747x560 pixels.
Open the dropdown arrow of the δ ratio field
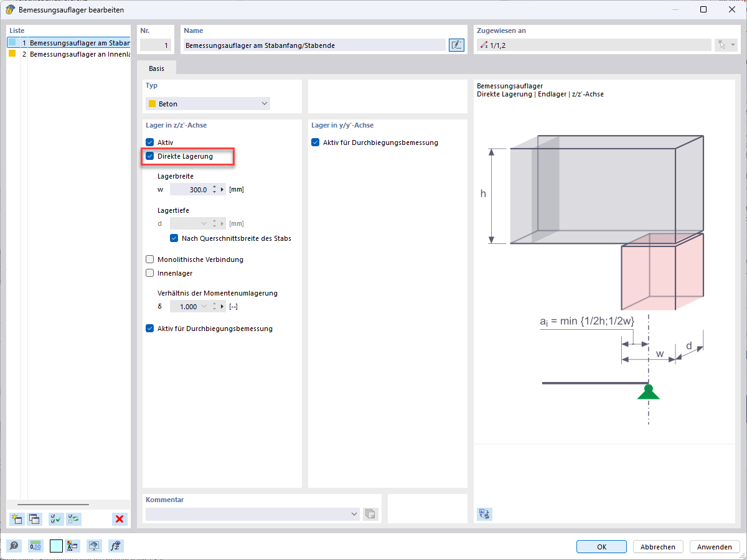click(x=204, y=307)
